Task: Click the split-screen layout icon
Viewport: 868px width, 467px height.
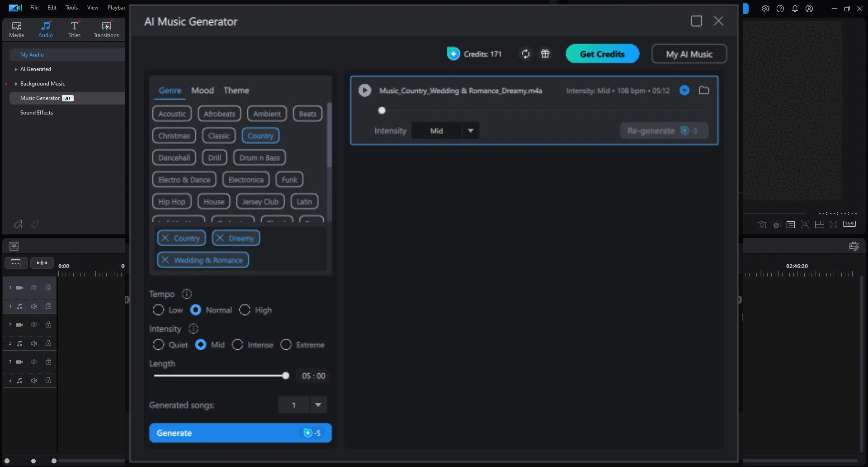Action: (x=820, y=224)
